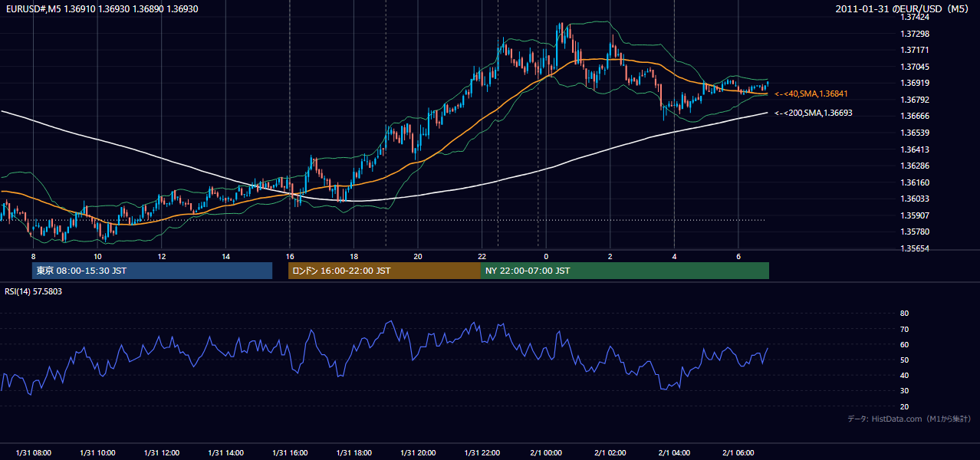
Task: Click RSI scale value 80
Action: [x=904, y=314]
